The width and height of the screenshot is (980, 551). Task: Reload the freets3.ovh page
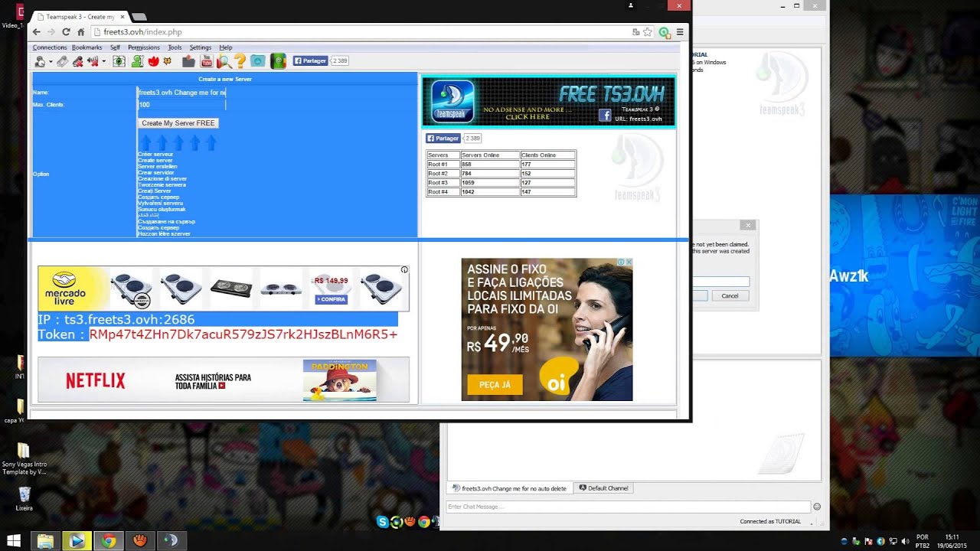[x=66, y=32]
